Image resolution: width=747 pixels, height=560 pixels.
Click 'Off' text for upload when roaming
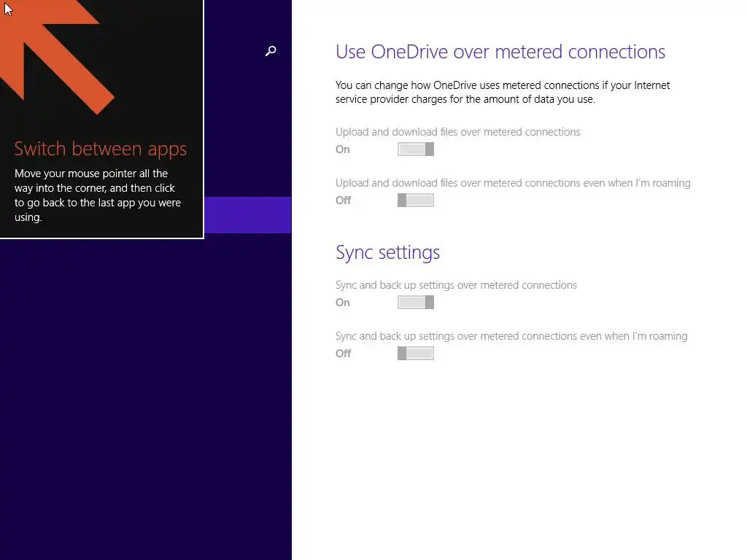[x=343, y=201]
